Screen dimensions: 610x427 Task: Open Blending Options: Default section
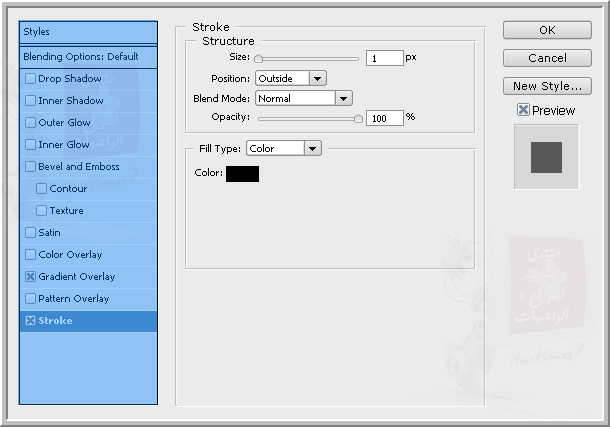tap(88, 57)
